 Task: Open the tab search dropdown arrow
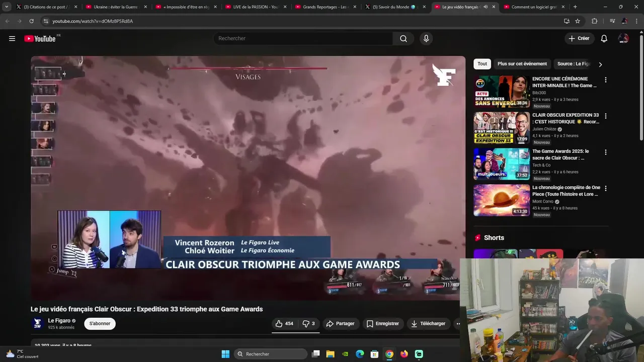click(x=7, y=7)
